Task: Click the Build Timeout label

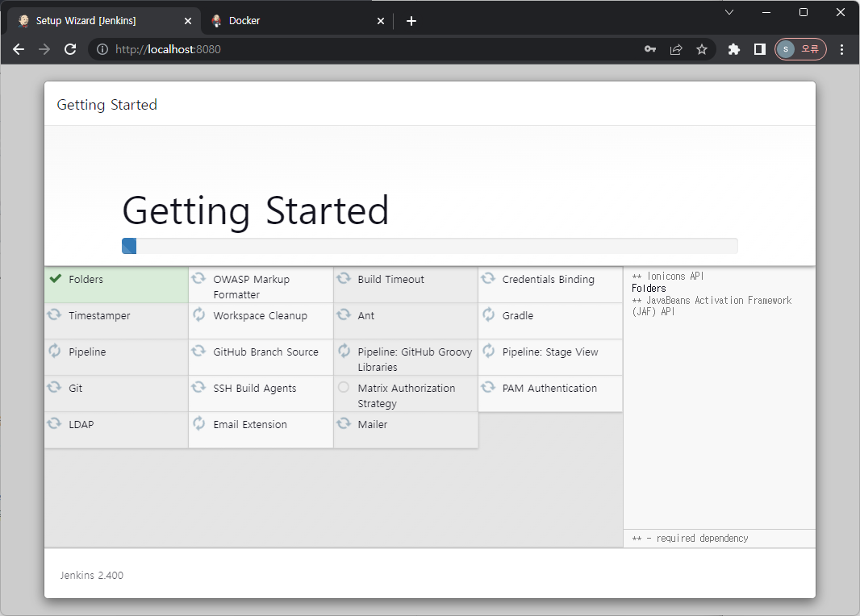Action: 390,280
